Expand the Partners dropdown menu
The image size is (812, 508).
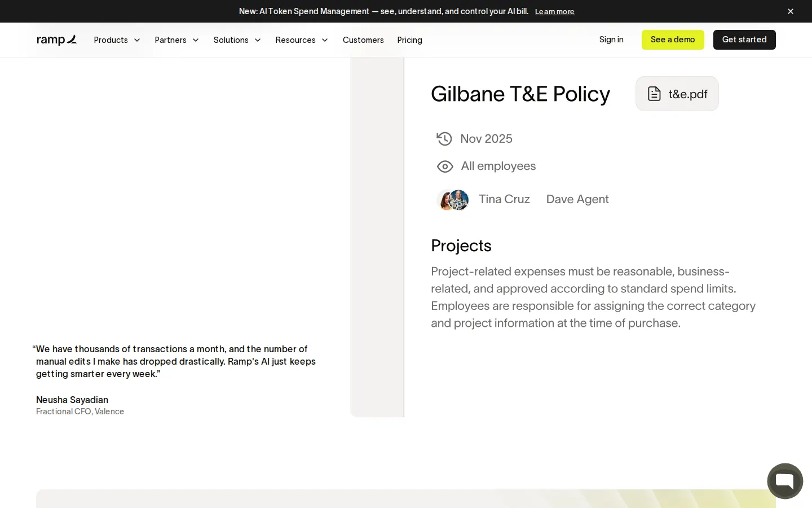click(x=176, y=40)
